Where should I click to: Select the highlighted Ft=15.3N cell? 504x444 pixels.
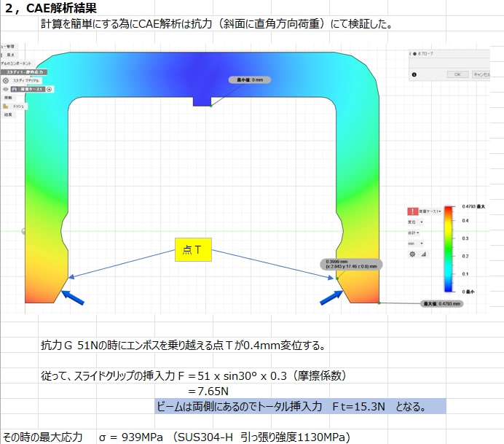300,406
